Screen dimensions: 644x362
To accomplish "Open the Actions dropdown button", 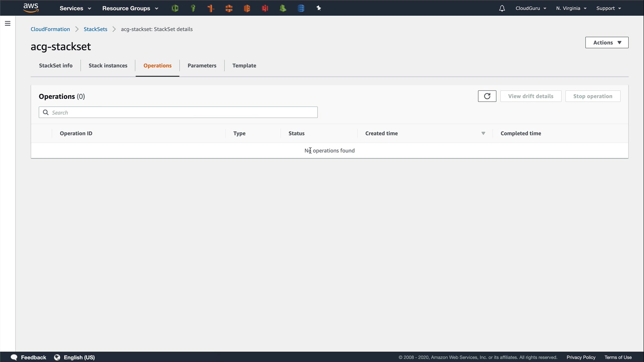I will 607,43.
